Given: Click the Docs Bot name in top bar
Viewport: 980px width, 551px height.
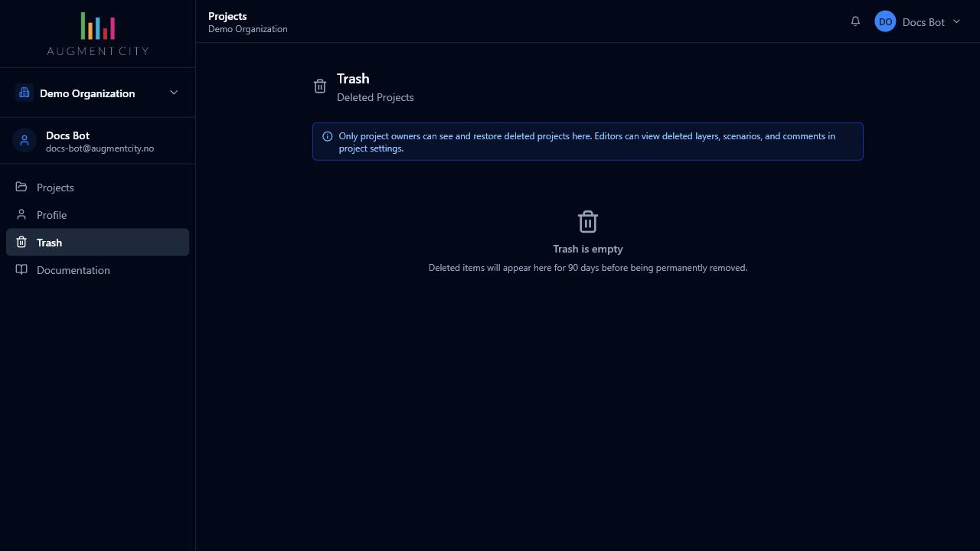Looking at the screenshot, I should [923, 22].
